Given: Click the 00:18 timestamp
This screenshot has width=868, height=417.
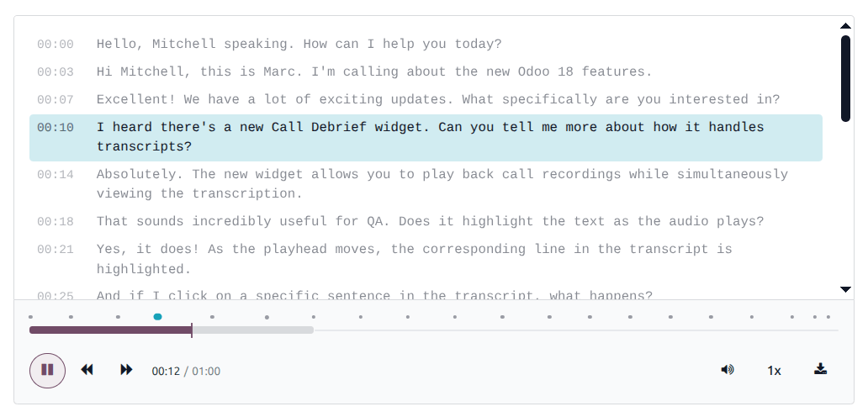Looking at the screenshot, I should [x=56, y=222].
